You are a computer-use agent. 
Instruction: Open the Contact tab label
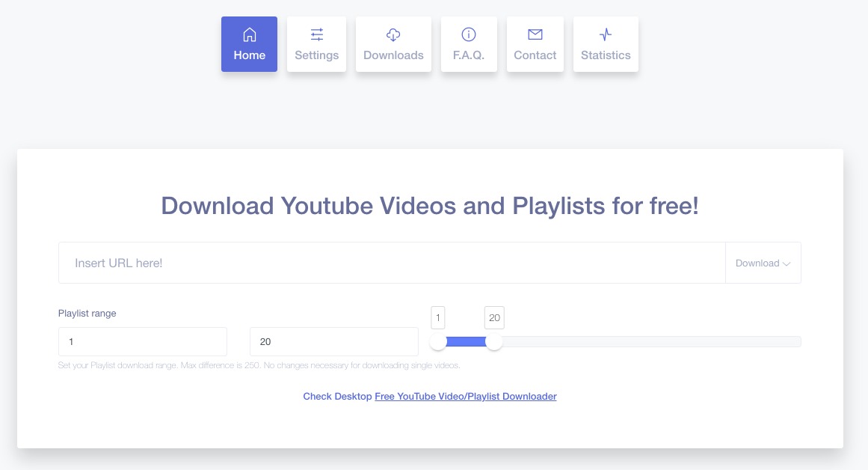point(535,55)
